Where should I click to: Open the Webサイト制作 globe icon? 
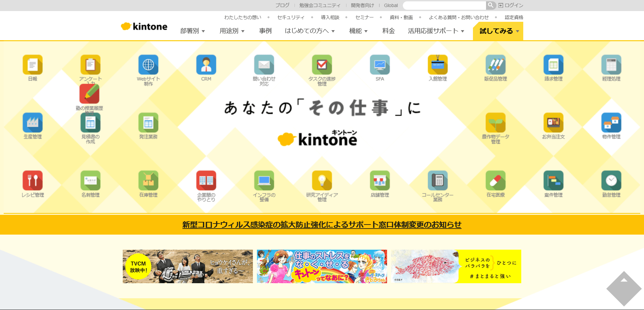point(148,65)
